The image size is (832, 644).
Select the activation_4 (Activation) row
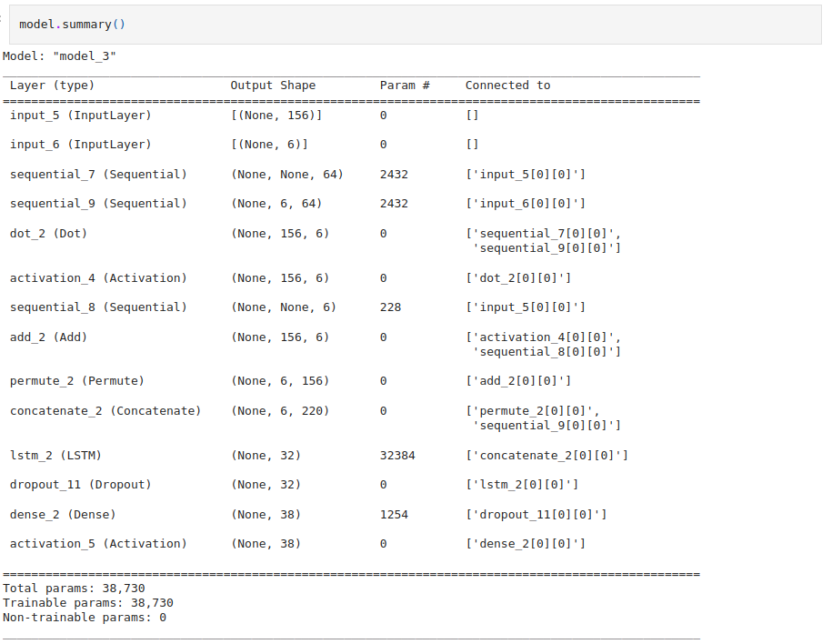pos(93,277)
